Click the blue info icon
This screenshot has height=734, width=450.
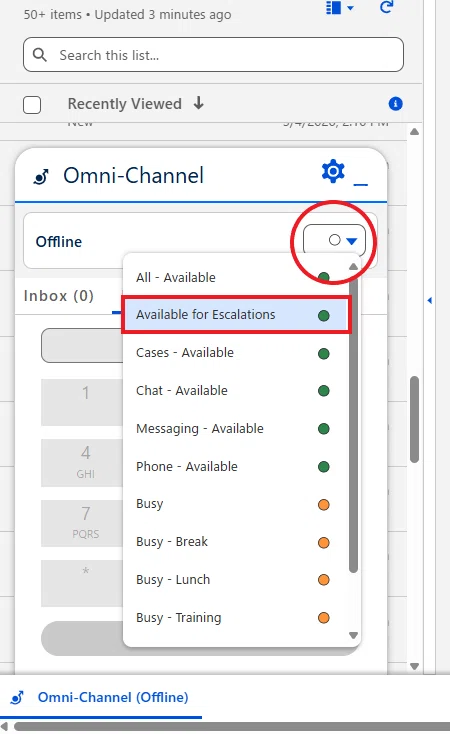pyautogui.click(x=396, y=103)
